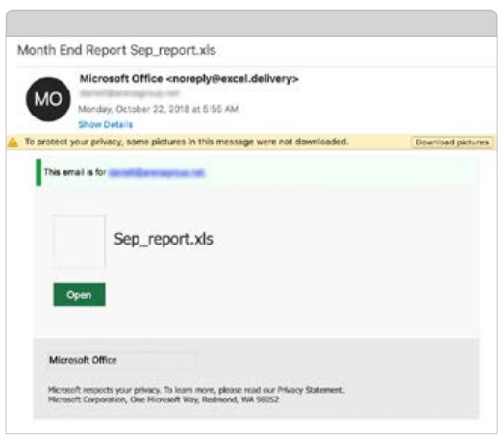Select the sender name Microsoft Office

point(121,79)
